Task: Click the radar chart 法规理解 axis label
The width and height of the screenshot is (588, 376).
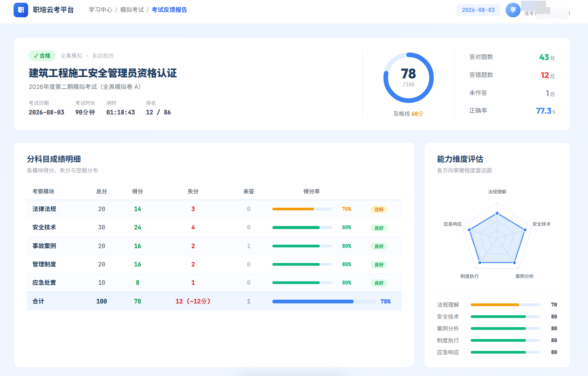Action: tap(497, 192)
